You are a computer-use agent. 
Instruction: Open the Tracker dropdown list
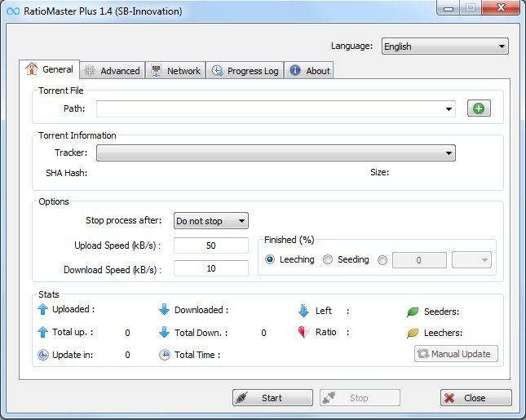tap(276, 153)
